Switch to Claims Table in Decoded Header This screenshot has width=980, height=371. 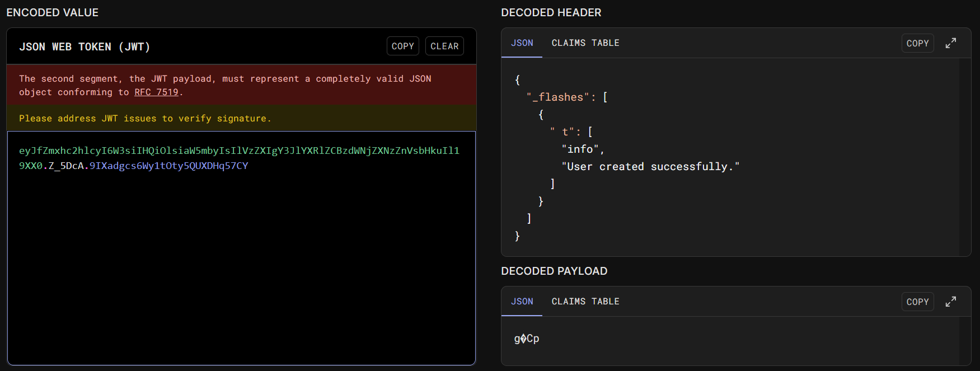pos(585,43)
